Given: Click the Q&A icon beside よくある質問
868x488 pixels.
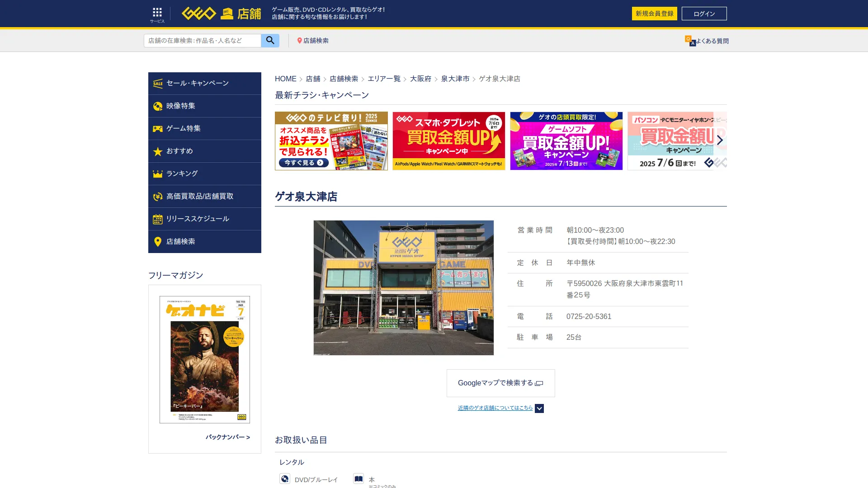Looking at the screenshot, I should tap(690, 41).
